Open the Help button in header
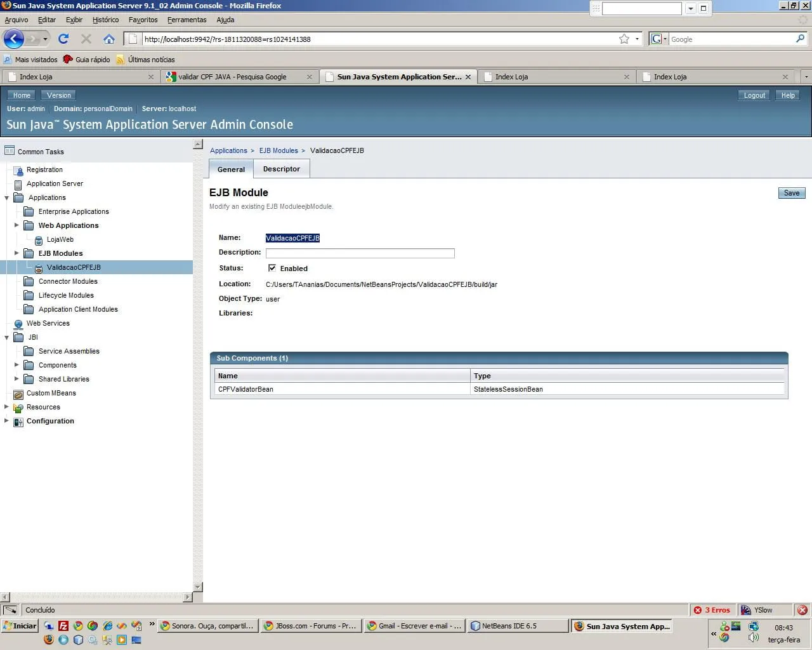This screenshot has height=650, width=812. pyautogui.click(x=788, y=95)
